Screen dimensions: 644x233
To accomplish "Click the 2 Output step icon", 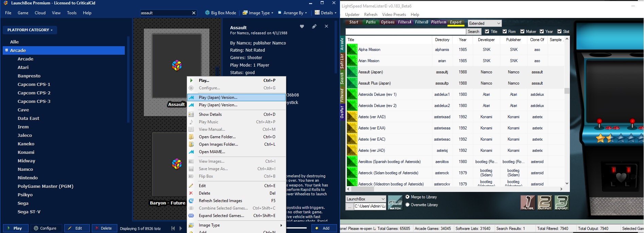I will [545, 203].
